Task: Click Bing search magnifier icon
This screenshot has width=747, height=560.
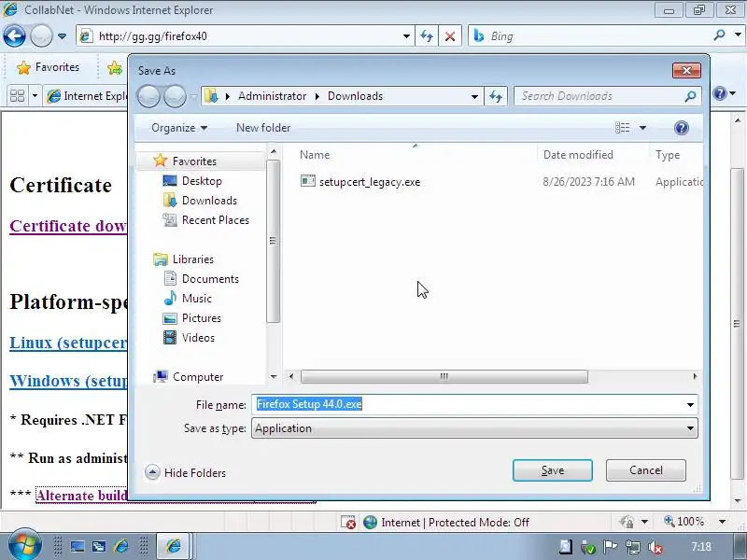Action: [719, 35]
